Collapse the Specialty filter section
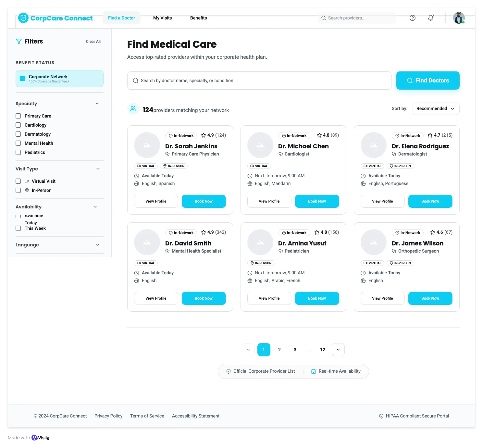This screenshot has height=448, width=483. click(x=97, y=103)
